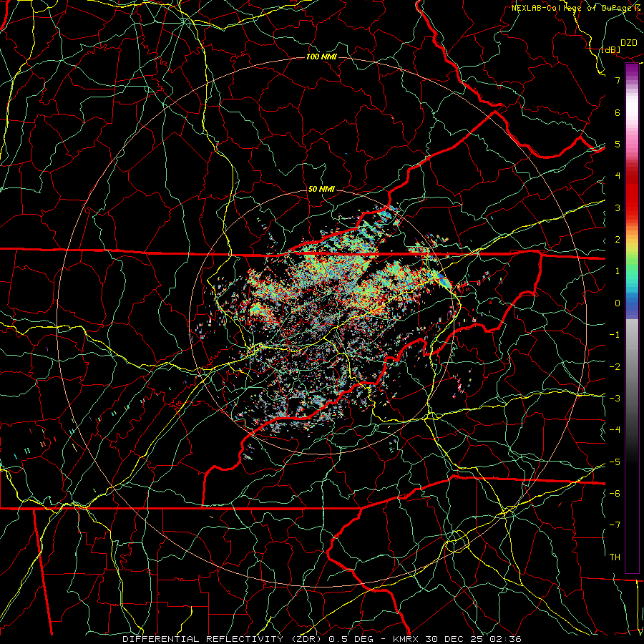The image size is (644, 644).
Task: Click the "TH" label on the scale
Action: coord(615,557)
